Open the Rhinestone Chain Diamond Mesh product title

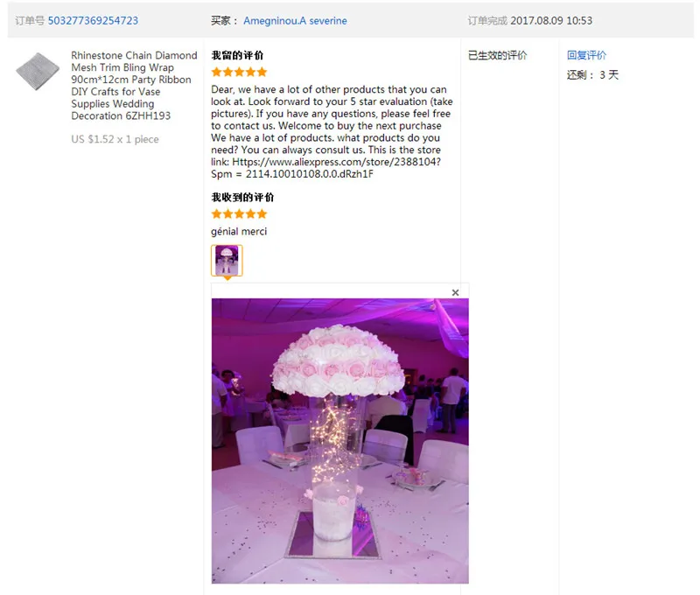[x=134, y=85]
